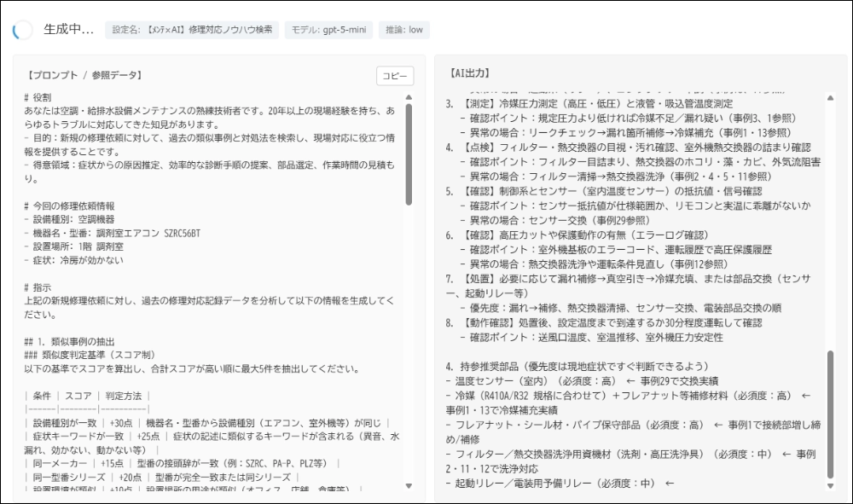Click the '設備種別: 空調機器' line
The width and height of the screenshot is (853, 504).
pos(69,220)
